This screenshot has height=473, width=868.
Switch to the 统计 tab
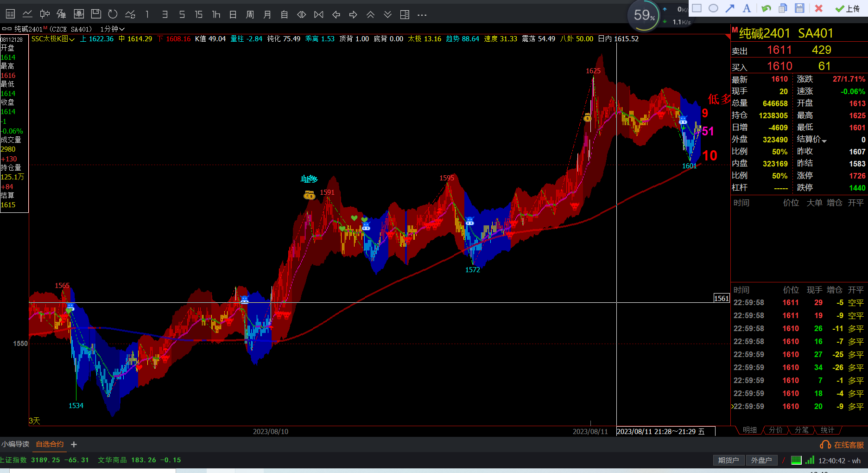[x=827, y=430]
